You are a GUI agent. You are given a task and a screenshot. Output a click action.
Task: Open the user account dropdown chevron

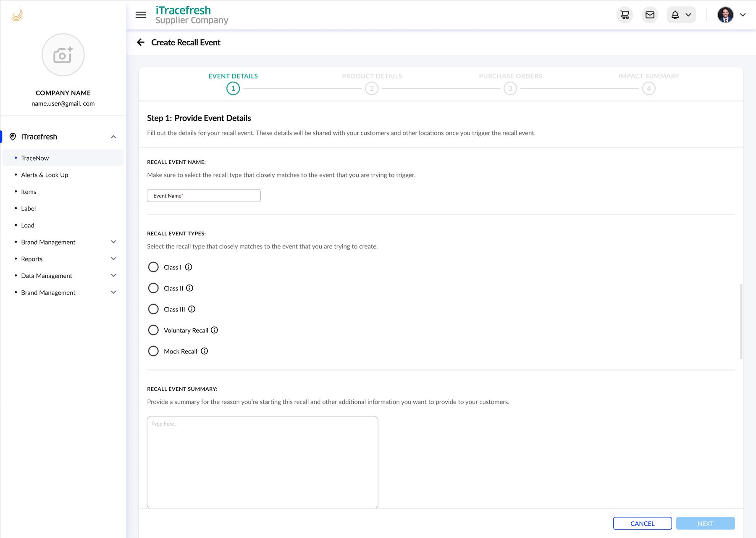pyautogui.click(x=743, y=15)
